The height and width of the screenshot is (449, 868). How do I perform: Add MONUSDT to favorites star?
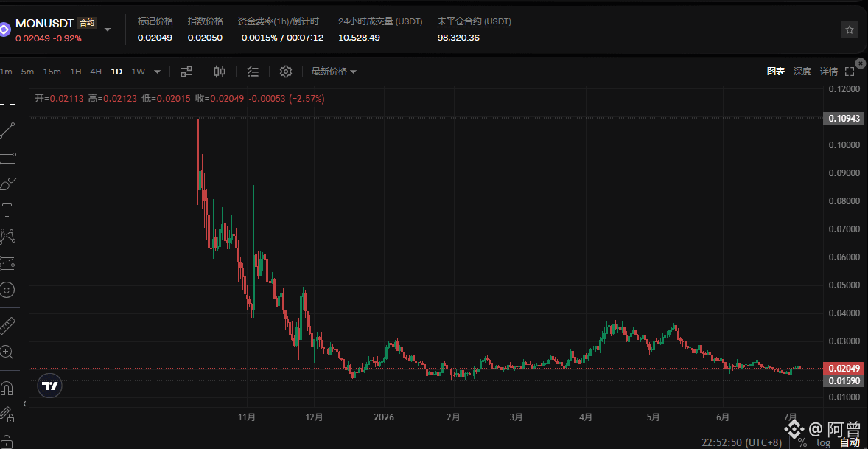(x=850, y=29)
